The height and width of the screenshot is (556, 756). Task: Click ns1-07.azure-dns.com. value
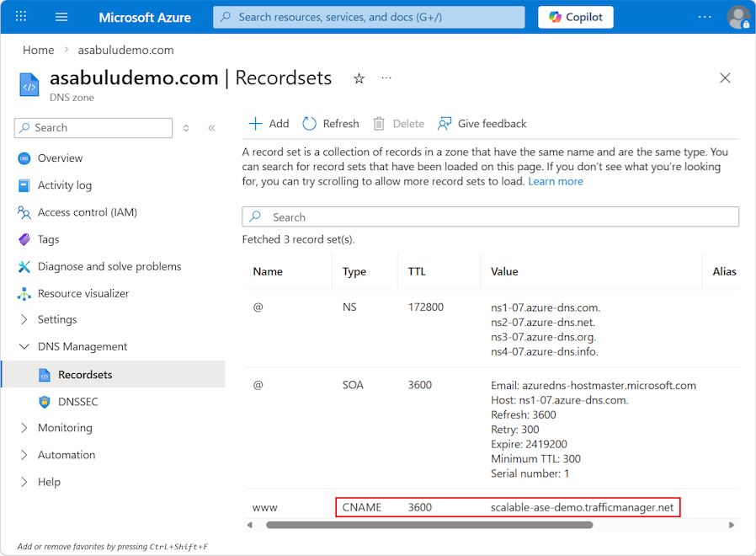[x=546, y=308]
